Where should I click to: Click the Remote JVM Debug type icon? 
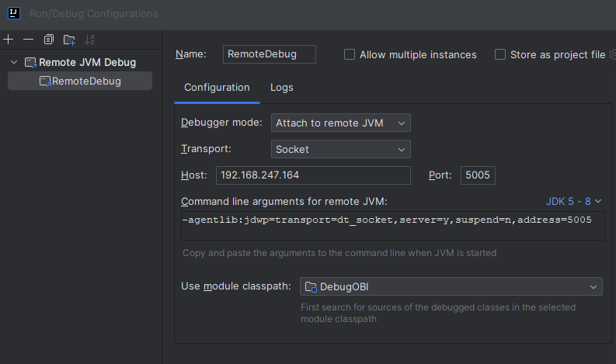[x=30, y=62]
